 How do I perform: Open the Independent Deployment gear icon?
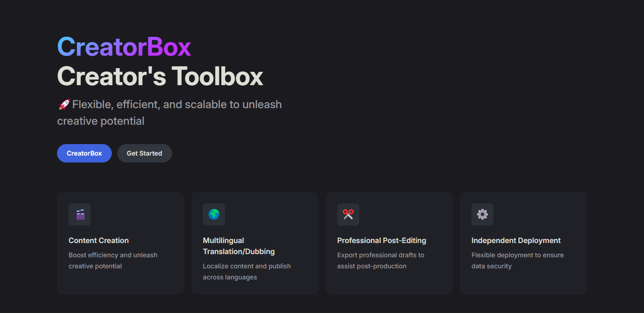(483, 214)
